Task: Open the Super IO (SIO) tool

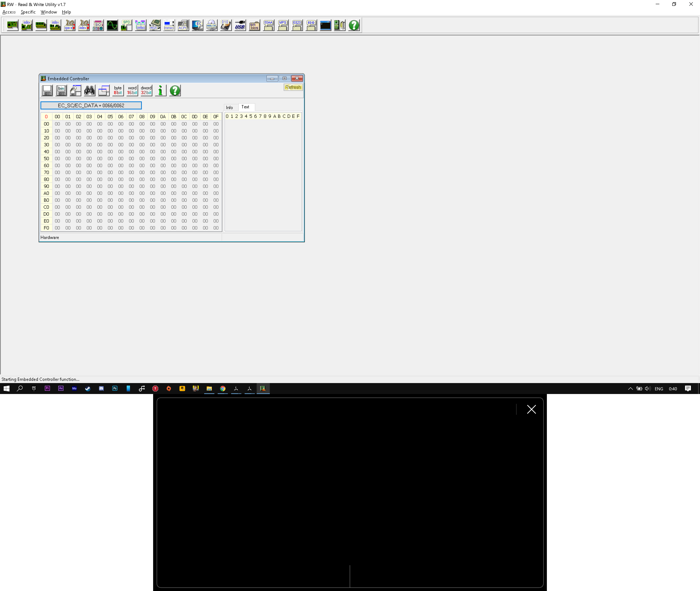Action: (x=98, y=25)
